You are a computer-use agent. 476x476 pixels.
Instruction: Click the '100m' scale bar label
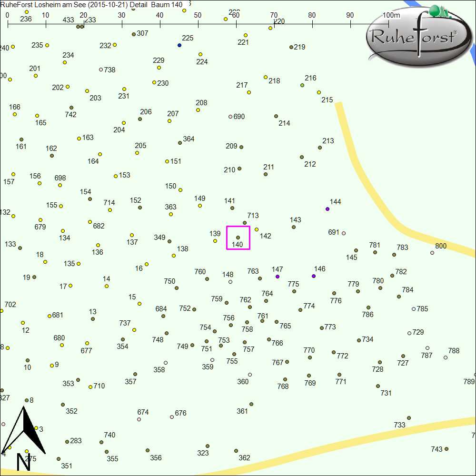391,15
